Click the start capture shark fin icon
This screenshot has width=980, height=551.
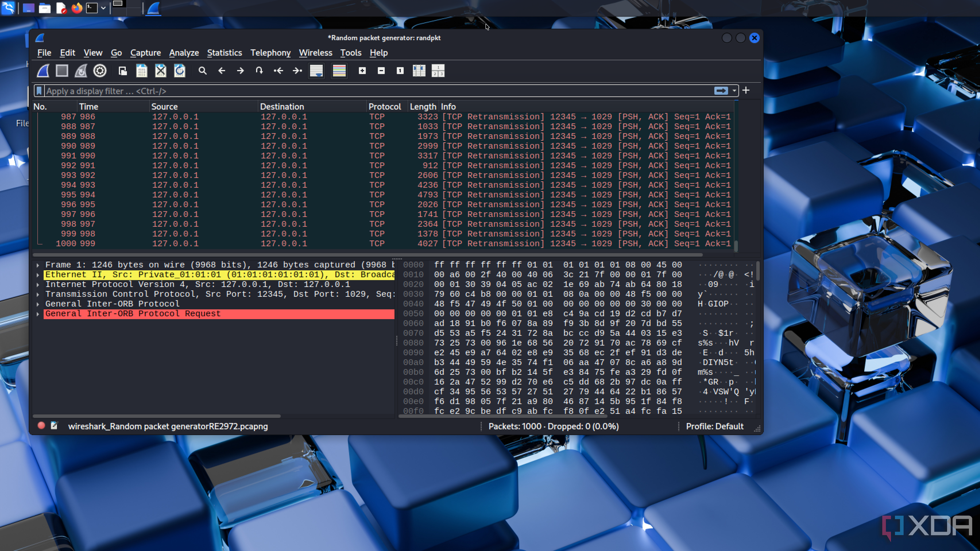(x=43, y=71)
